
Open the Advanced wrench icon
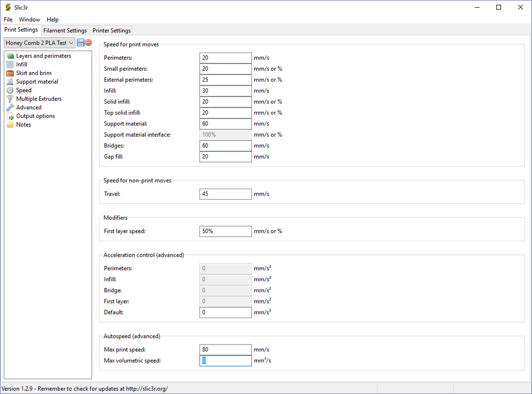pyautogui.click(x=10, y=108)
